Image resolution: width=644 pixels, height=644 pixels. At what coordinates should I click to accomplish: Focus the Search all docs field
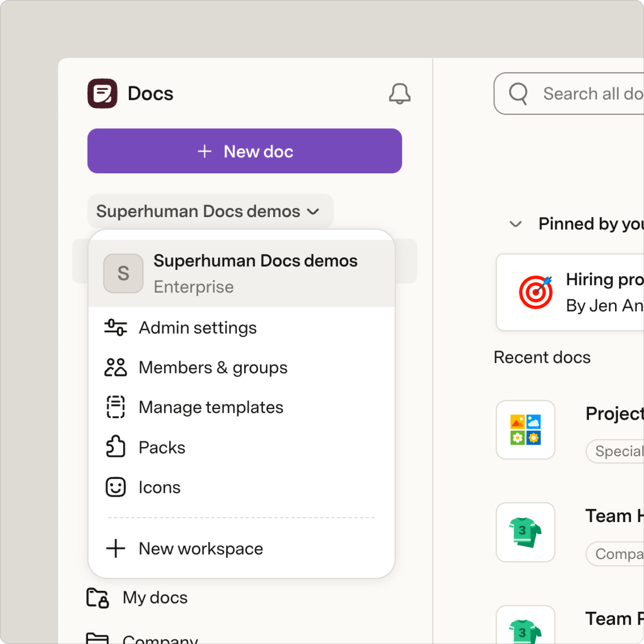click(569, 94)
